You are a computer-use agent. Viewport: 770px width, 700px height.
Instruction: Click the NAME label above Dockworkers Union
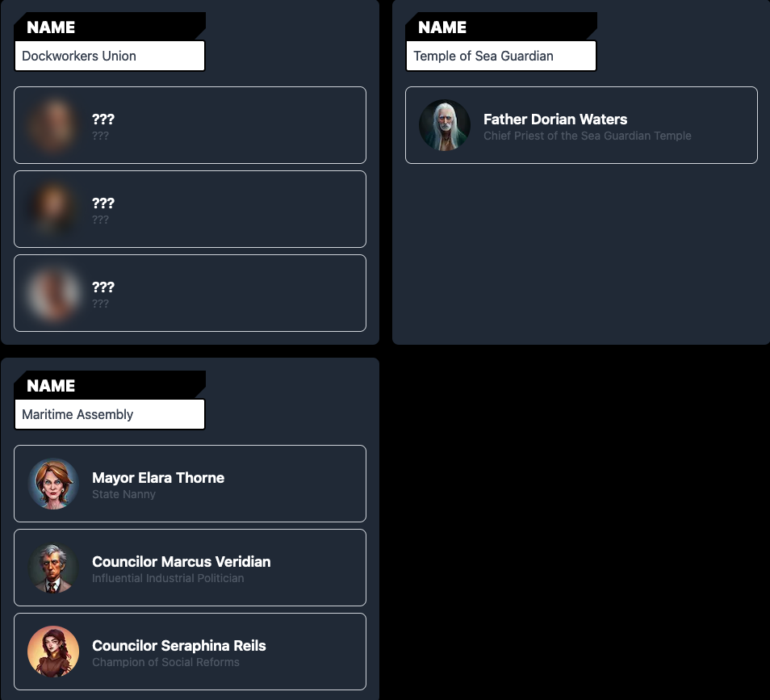(x=51, y=27)
